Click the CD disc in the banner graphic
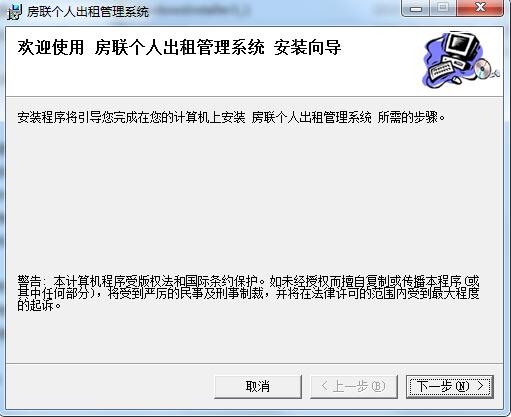The image size is (511, 417). [x=482, y=69]
